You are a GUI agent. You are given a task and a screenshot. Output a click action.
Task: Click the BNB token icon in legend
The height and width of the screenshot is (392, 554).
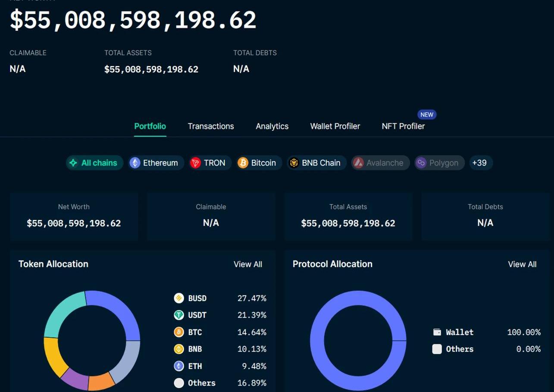pyautogui.click(x=179, y=349)
